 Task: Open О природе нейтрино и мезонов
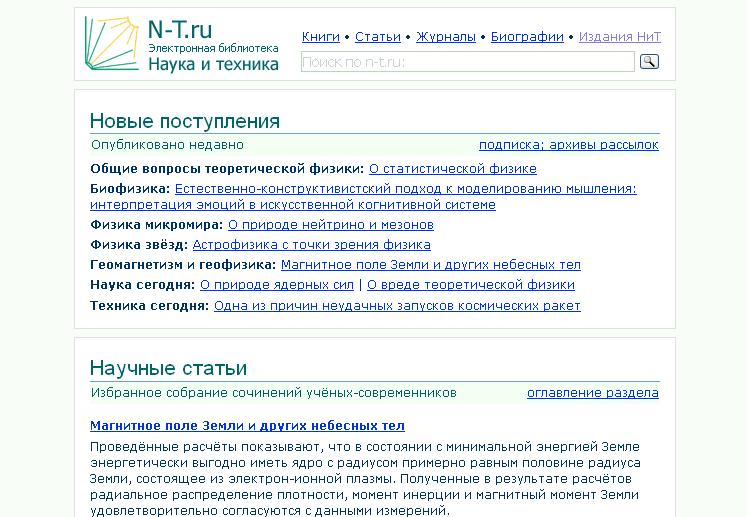point(330,225)
